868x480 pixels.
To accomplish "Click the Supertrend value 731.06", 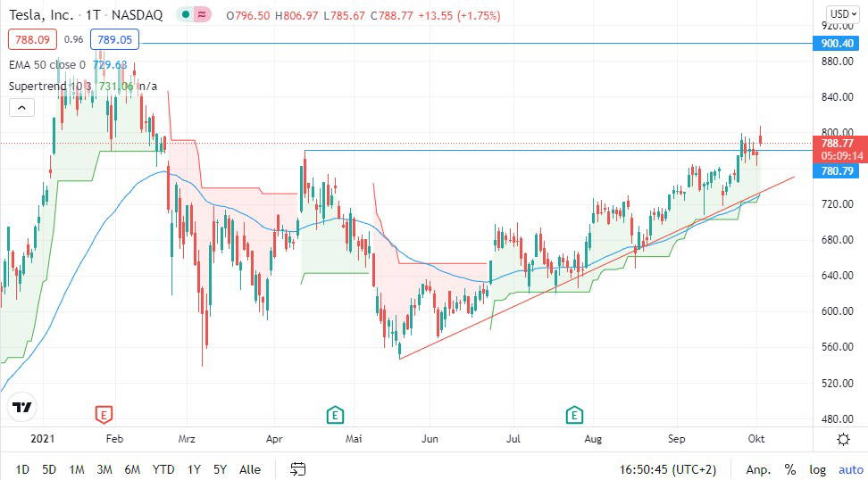I will click(x=116, y=86).
